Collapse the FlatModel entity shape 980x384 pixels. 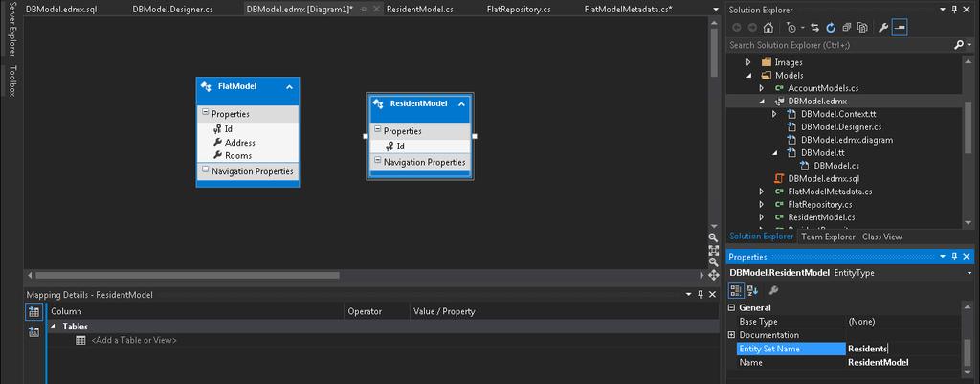(289, 87)
